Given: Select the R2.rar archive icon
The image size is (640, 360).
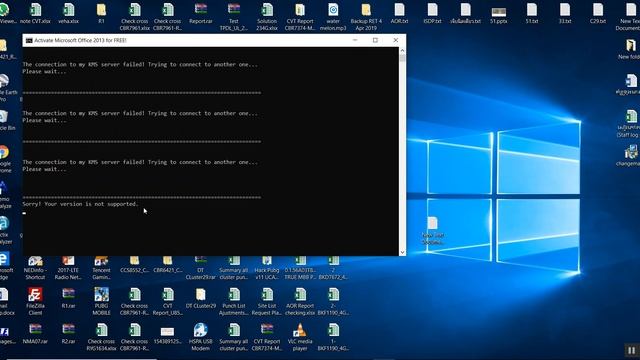Looking at the screenshot, I should click(68, 333).
